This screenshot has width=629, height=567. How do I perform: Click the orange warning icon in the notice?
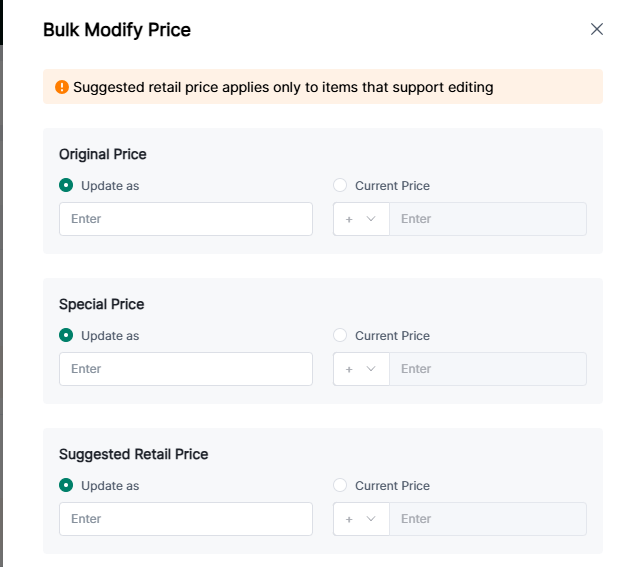click(62, 87)
